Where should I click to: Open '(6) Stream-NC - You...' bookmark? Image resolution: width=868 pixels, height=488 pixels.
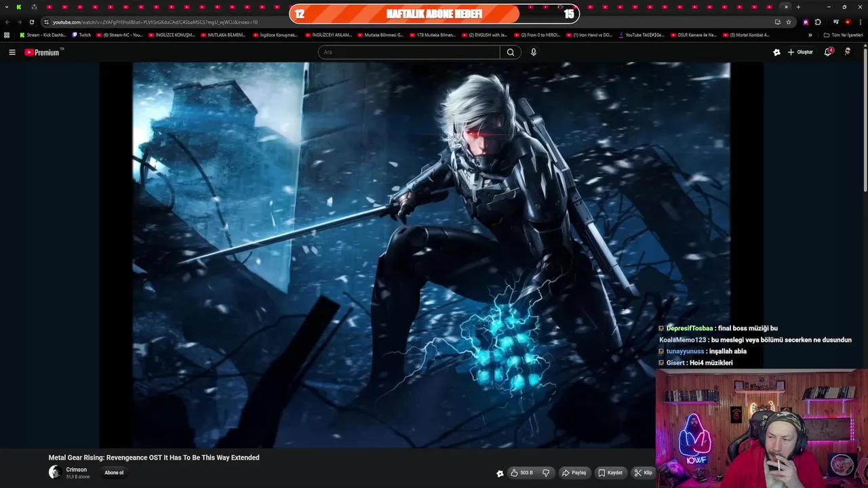119,35
